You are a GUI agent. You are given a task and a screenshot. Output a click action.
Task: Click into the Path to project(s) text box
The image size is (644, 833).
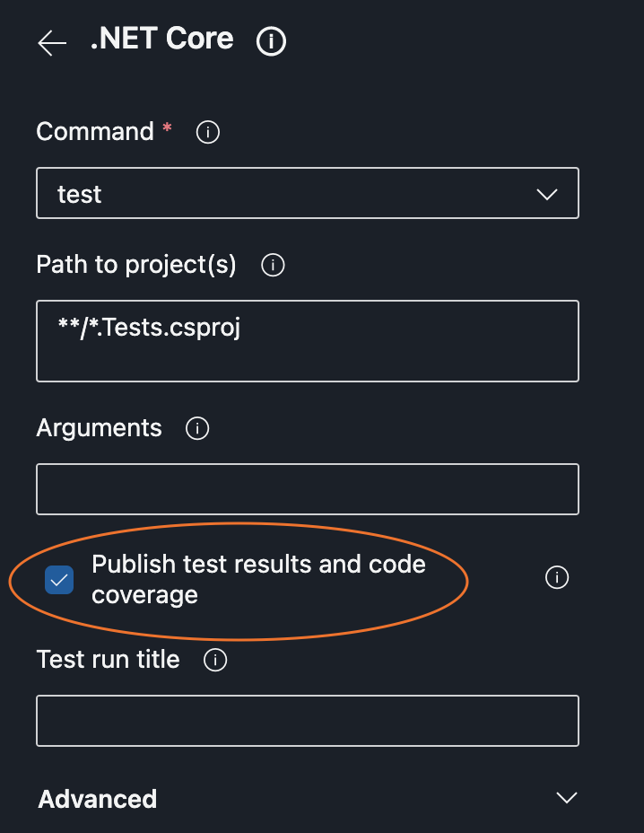click(307, 340)
